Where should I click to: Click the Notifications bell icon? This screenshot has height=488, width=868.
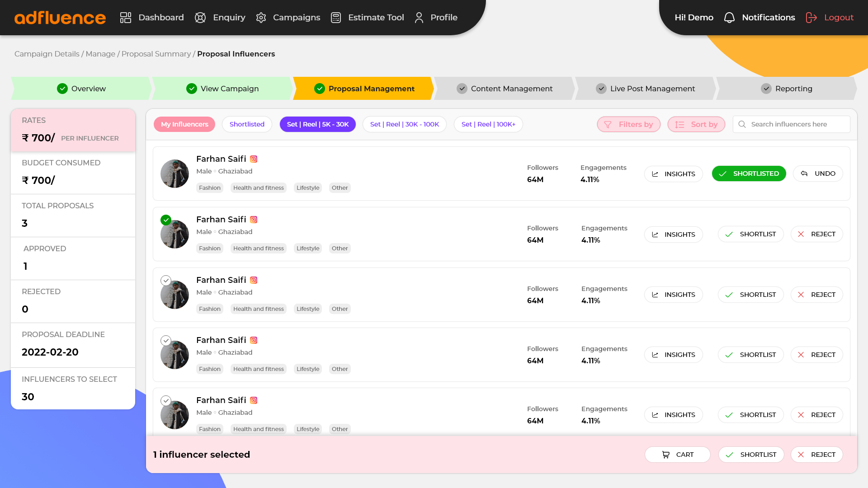pos(729,18)
